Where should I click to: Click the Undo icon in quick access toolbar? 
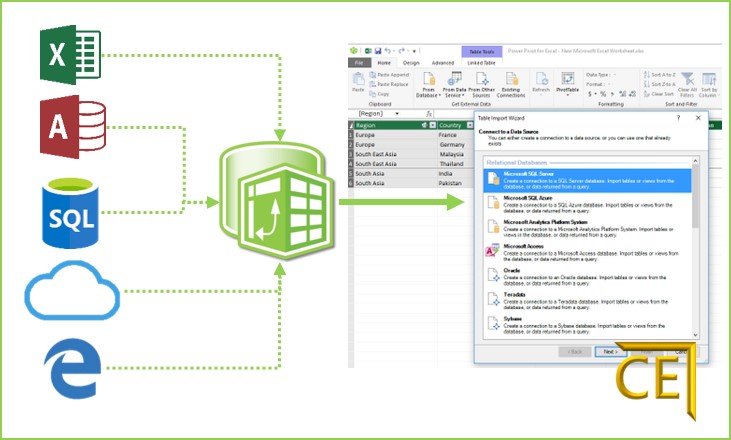pyautogui.click(x=387, y=51)
